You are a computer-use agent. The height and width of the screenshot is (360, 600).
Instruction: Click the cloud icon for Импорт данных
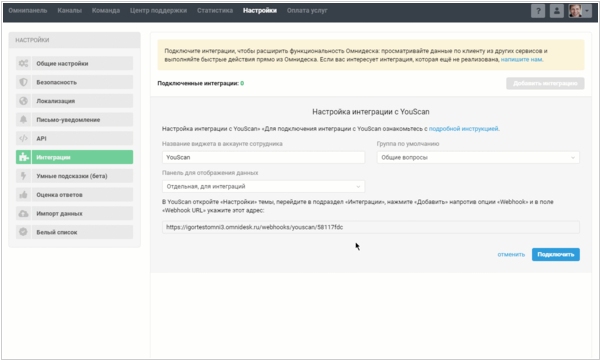pos(24,213)
